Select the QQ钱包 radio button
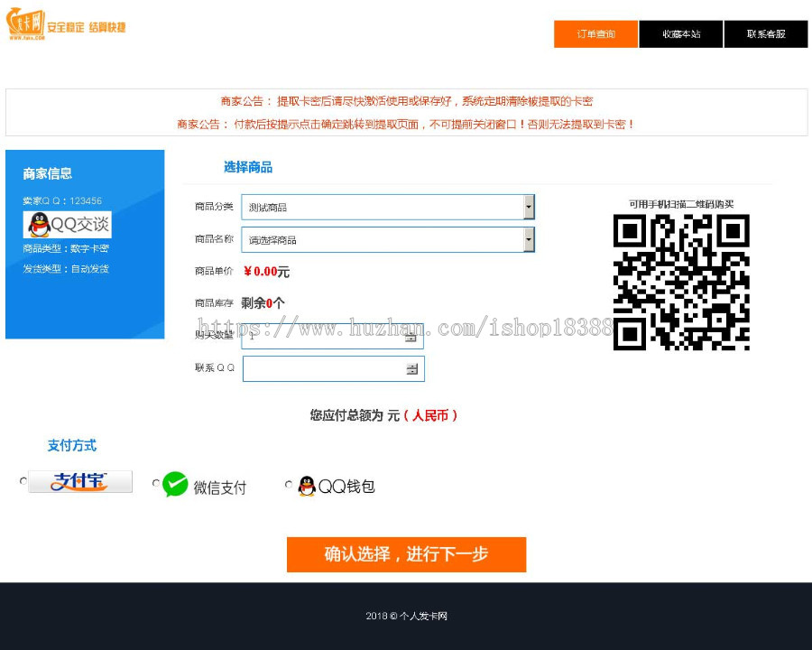This screenshot has width=812, height=650. 289,484
